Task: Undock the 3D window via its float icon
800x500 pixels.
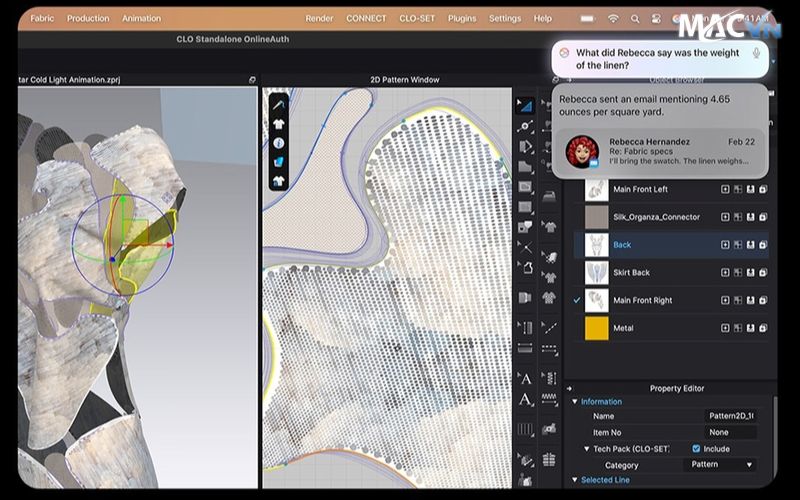Action: click(x=252, y=80)
